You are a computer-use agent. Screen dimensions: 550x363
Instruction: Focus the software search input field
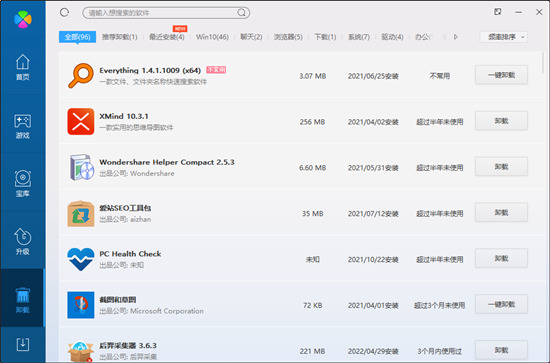pos(166,13)
